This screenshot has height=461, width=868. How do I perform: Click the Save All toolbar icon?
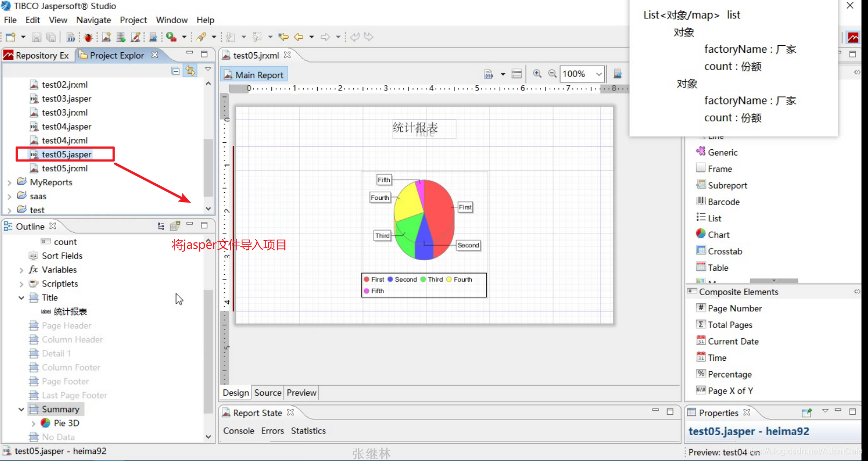pos(51,37)
